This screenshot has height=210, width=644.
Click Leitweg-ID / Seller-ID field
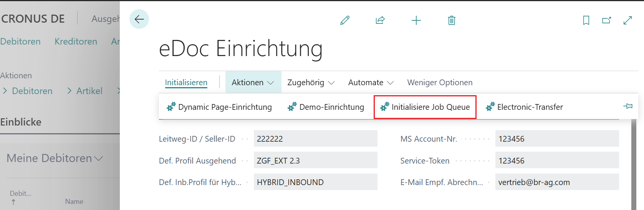[x=315, y=139]
